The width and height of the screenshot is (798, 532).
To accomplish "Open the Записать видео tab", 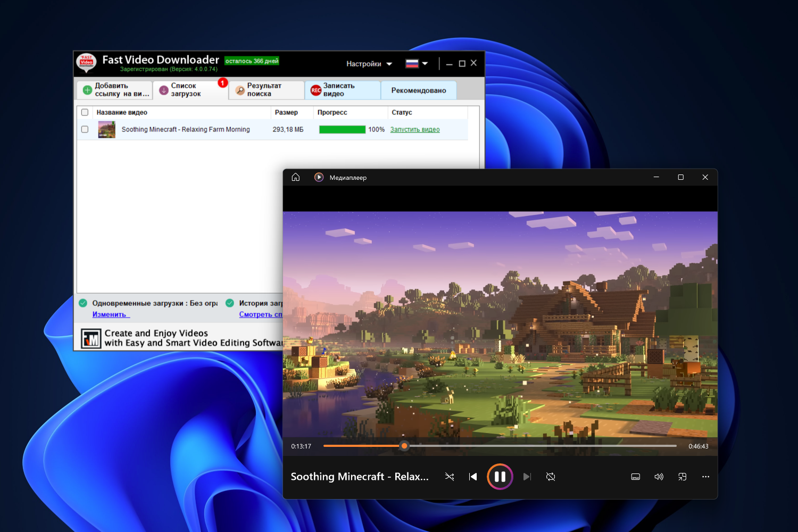I will pos(343,90).
